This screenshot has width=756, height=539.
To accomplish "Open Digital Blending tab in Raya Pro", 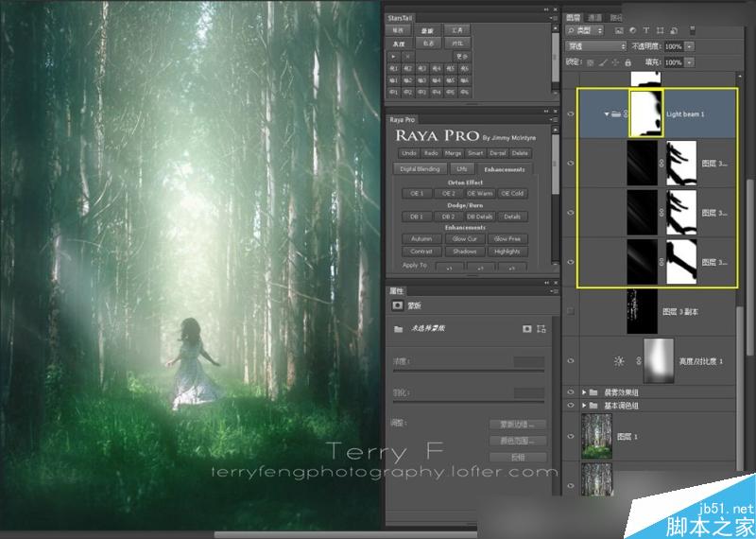I will coord(420,169).
